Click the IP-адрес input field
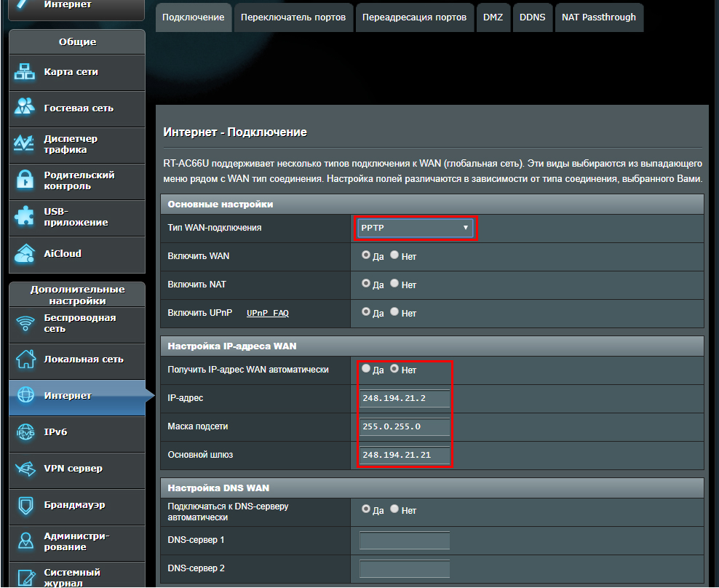The width and height of the screenshot is (719, 588). click(x=405, y=399)
